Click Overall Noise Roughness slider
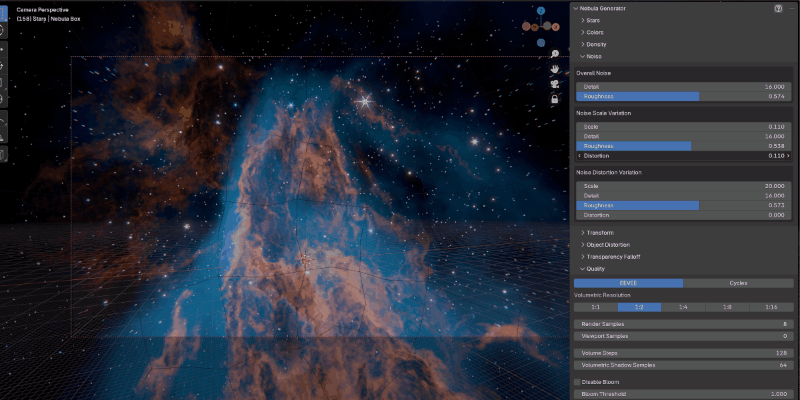 pyautogui.click(x=684, y=96)
